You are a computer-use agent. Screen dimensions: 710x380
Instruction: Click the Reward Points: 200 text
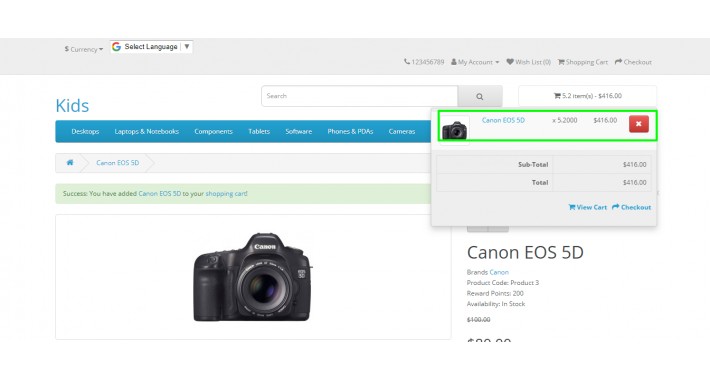point(495,293)
